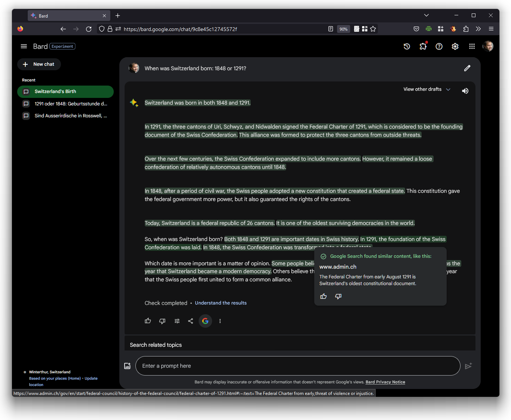Click Update location link
The width and height of the screenshot is (511, 420).
tap(91, 379)
